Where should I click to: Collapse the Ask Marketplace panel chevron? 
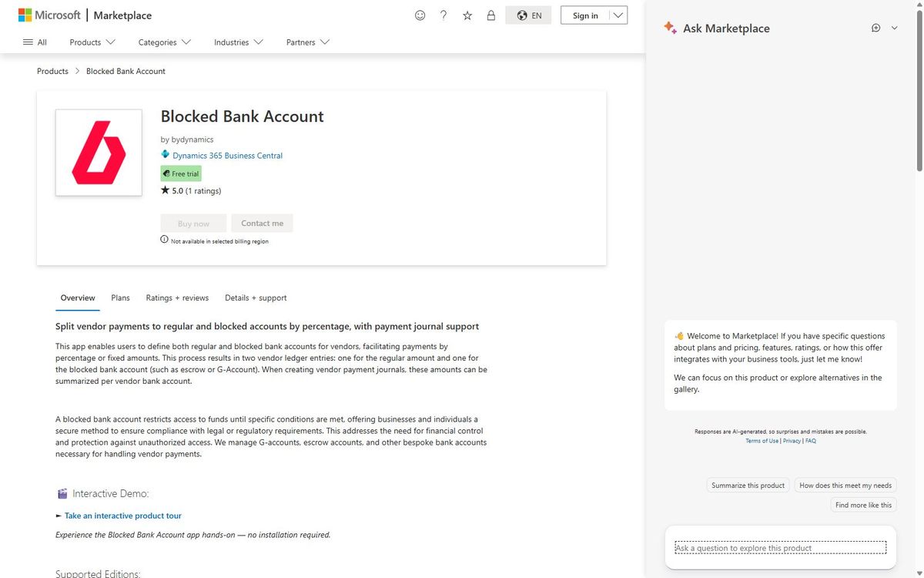tap(894, 28)
